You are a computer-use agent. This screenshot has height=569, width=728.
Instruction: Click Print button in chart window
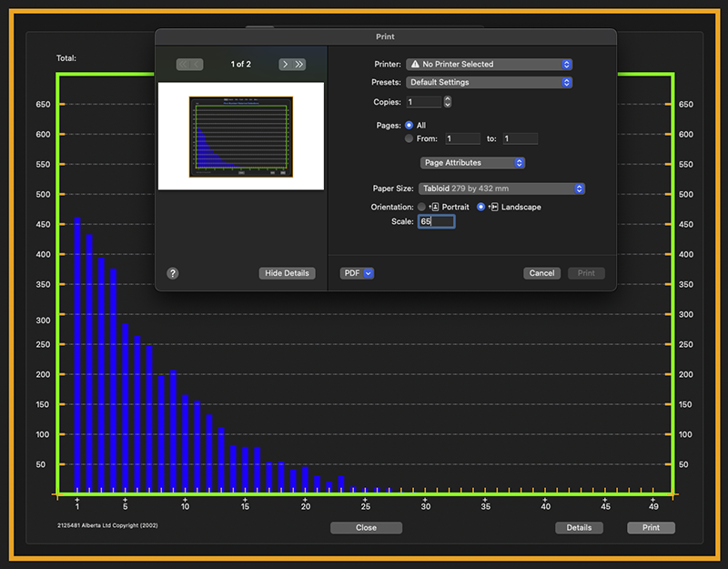click(651, 528)
